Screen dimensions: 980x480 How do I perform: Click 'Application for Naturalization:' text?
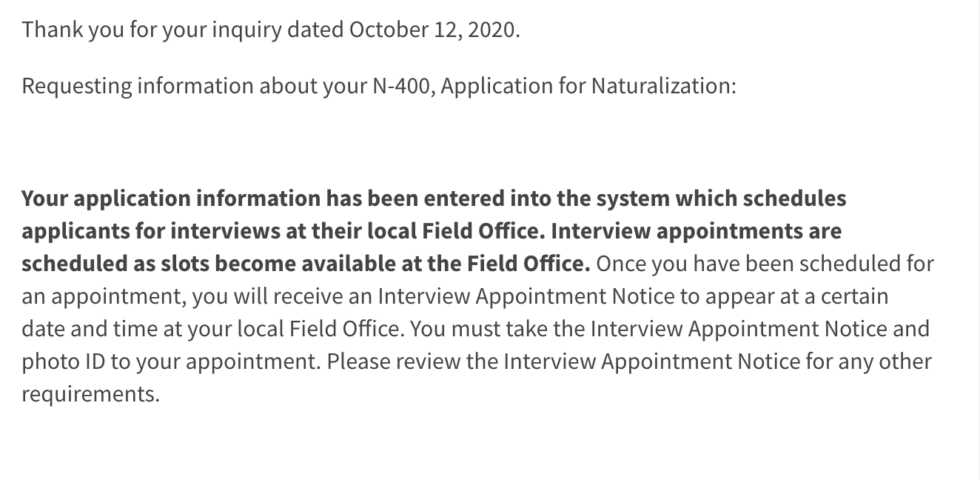click(x=588, y=86)
